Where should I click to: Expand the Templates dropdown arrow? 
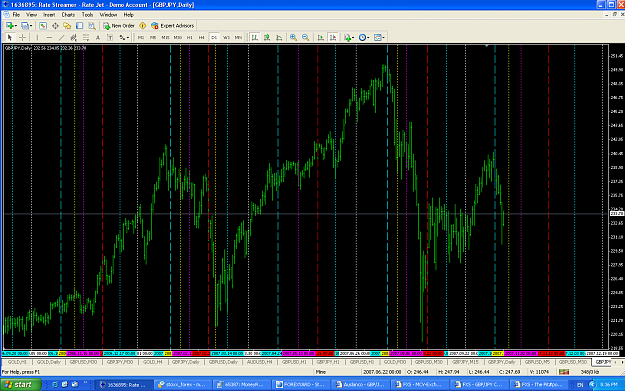point(383,38)
